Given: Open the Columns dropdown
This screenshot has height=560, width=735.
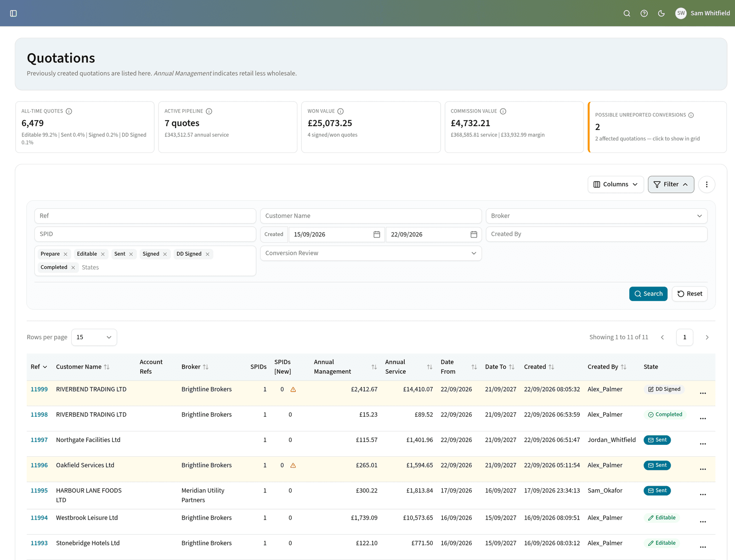Looking at the screenshot, I should click(616, 185).
